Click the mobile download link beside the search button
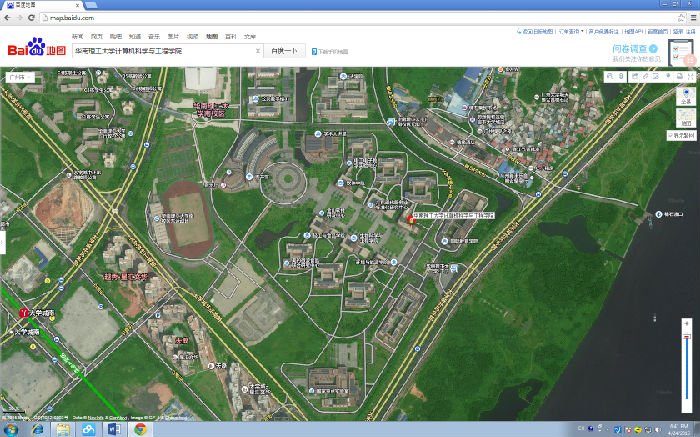Image resolution: width=700 pixels, height=437 pixels. point(330,51)
